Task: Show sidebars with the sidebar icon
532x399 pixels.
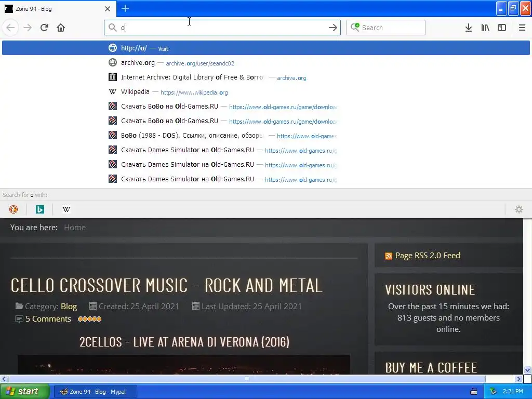Action: point(502,28)
